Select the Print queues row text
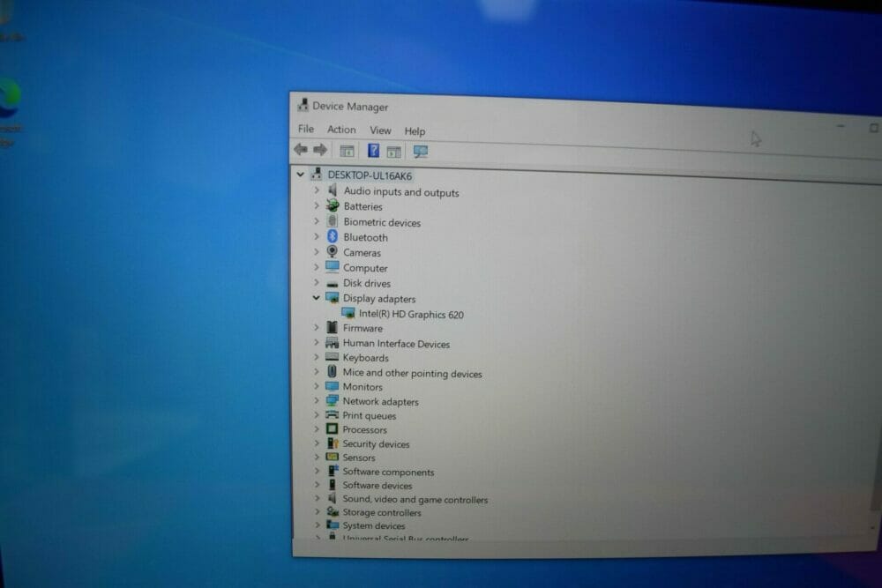This screenshot has width=882, height=588. 369,415
